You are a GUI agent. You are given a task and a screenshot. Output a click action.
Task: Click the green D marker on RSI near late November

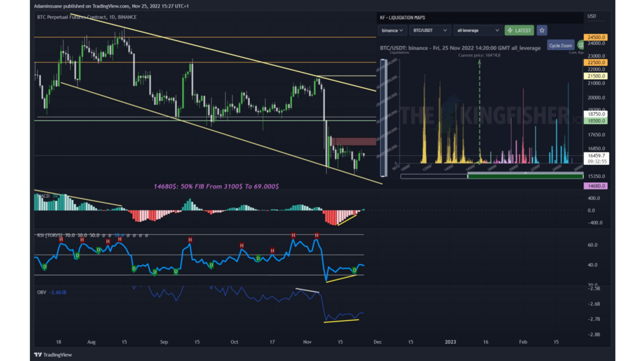pos(354,271)
